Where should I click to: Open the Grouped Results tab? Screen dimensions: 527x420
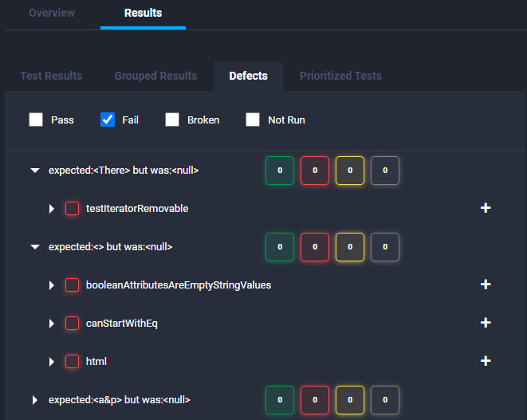(x=155, y=76)
